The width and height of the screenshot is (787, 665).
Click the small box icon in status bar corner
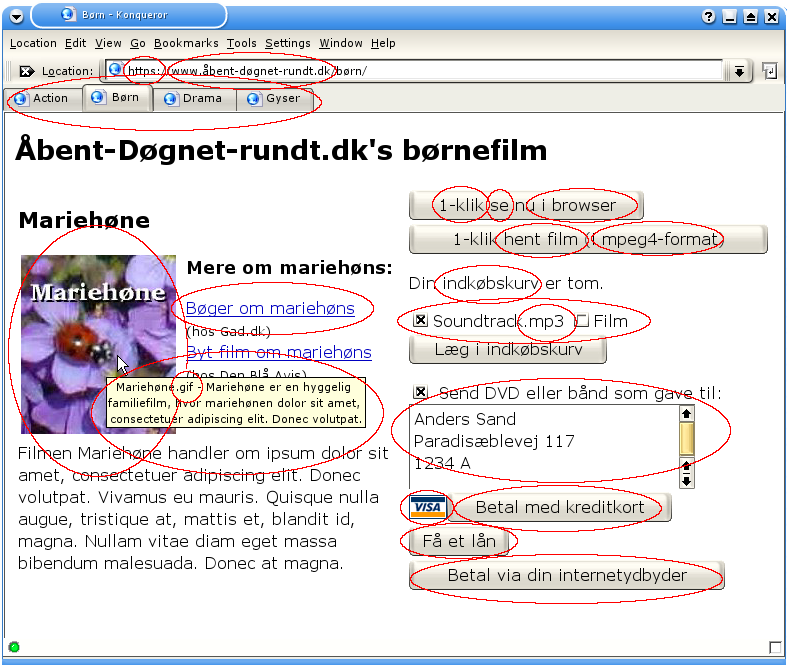click(775, 647)
